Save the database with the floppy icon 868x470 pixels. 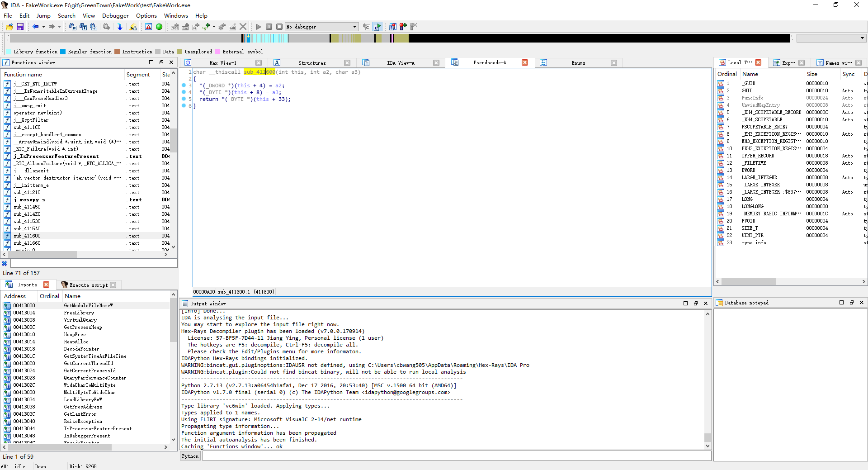click(20, 27)
